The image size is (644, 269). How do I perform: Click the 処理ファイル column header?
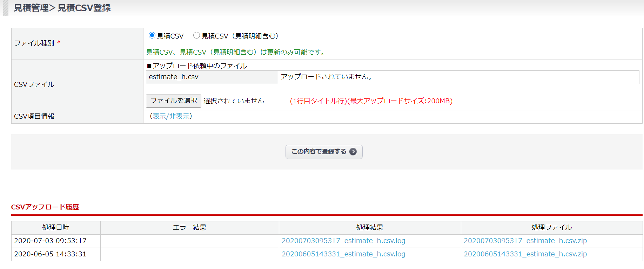tap(551, 228)
